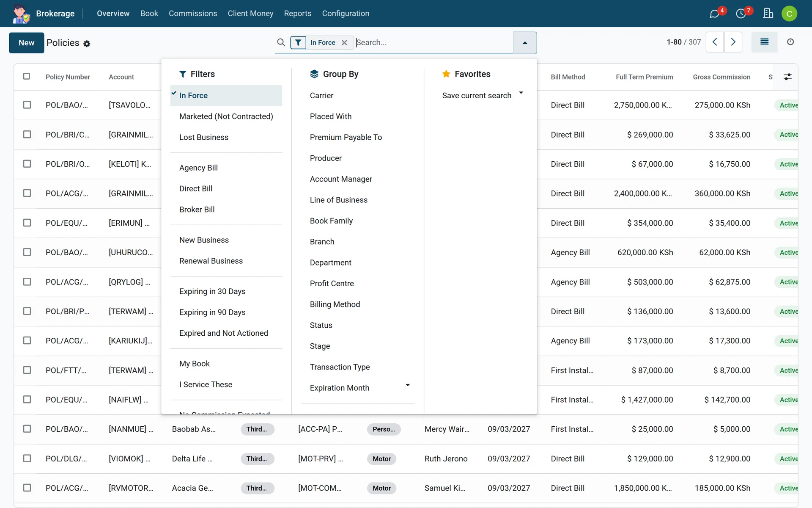812x508 pixels.
Task: Open the company building icon
Action: (x=768, y=14)
